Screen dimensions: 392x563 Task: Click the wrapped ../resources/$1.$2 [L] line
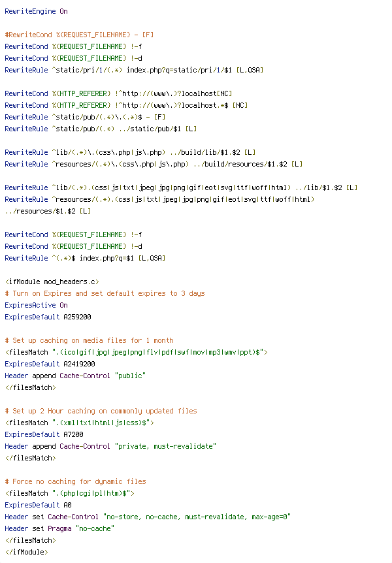[x=48, y=211]
